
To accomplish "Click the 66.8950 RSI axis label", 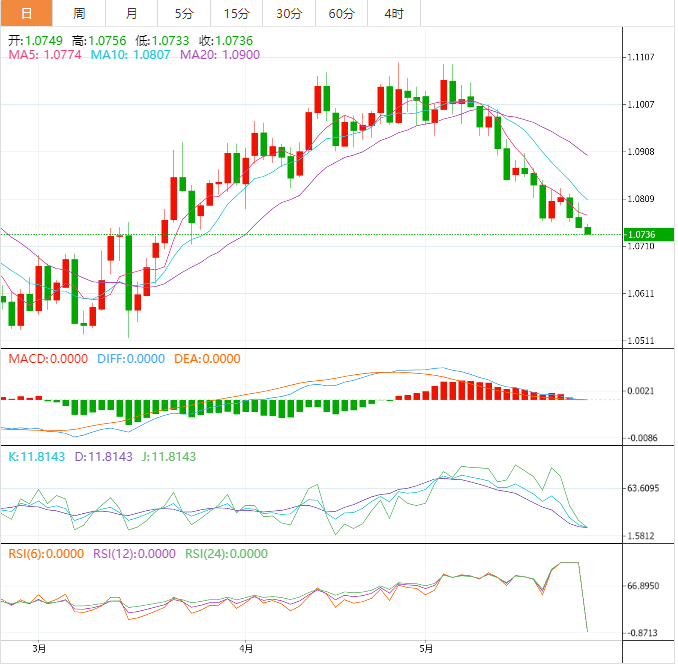I will pos(643,586).
